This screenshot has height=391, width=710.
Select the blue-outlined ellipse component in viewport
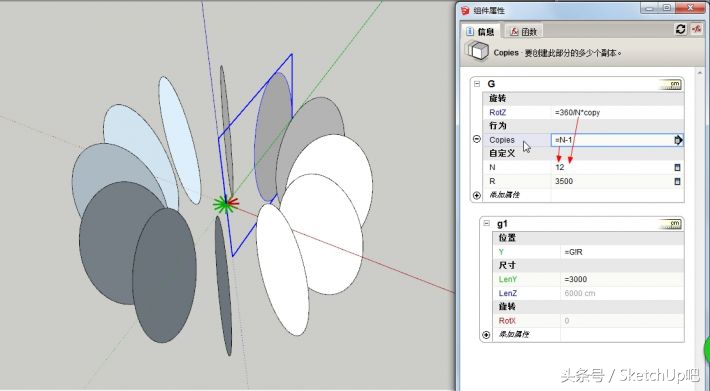[x=273, y=136]
